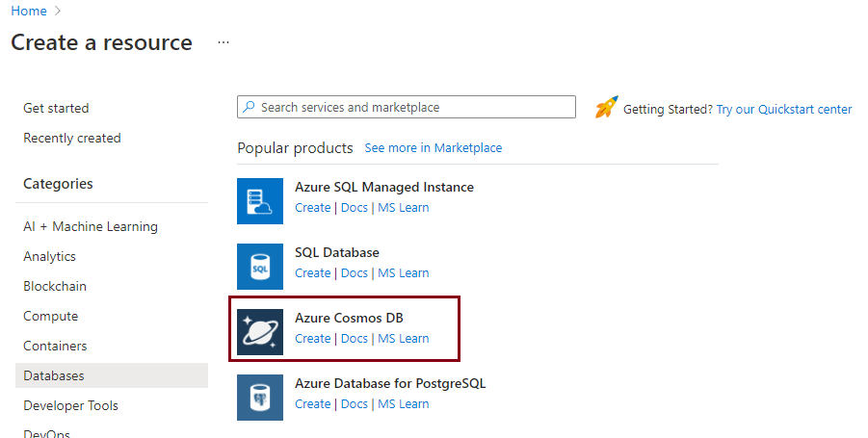Choose the DevOps category
This screenshot has height=438, width=868.
tap(46, 433)
